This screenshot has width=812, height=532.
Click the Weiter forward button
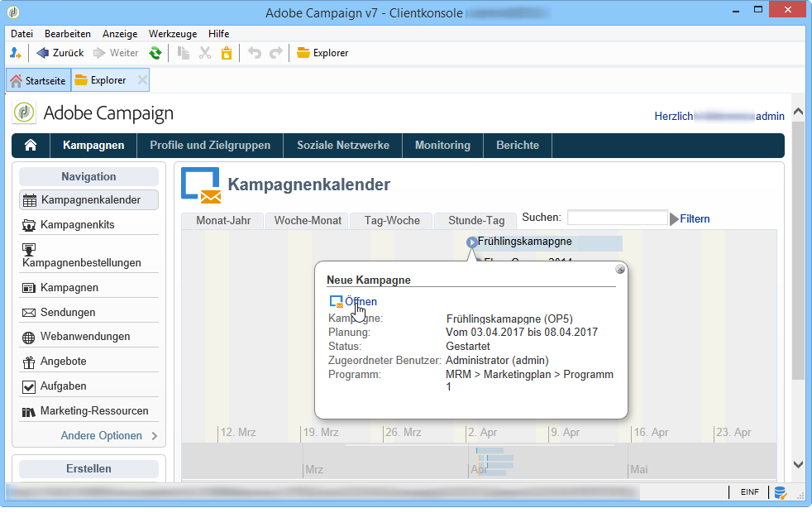coord(116,53)
